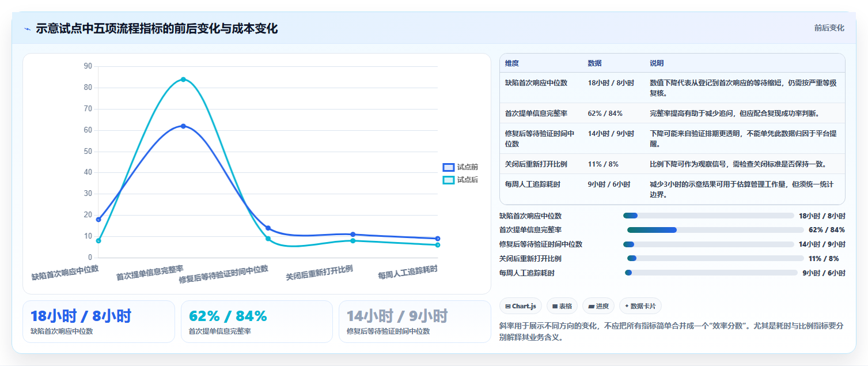Click the 表格 chip
Viewport: 868px width, 366px height.
point(562,306)
